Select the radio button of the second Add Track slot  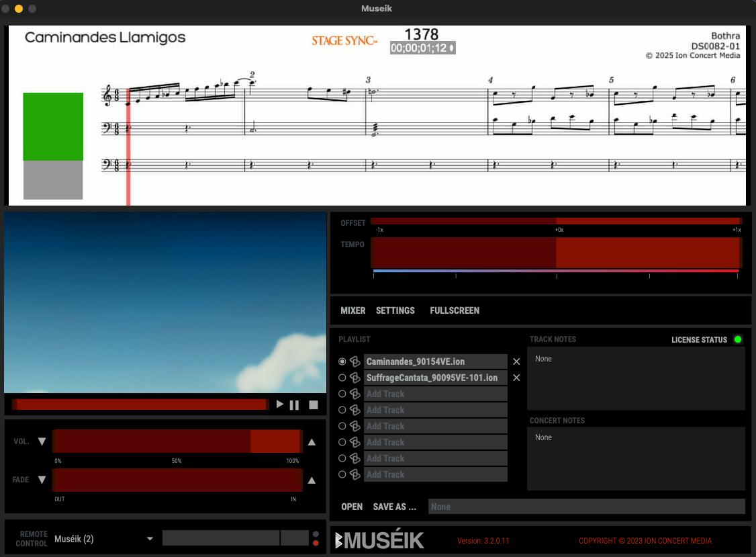point(342,410)
